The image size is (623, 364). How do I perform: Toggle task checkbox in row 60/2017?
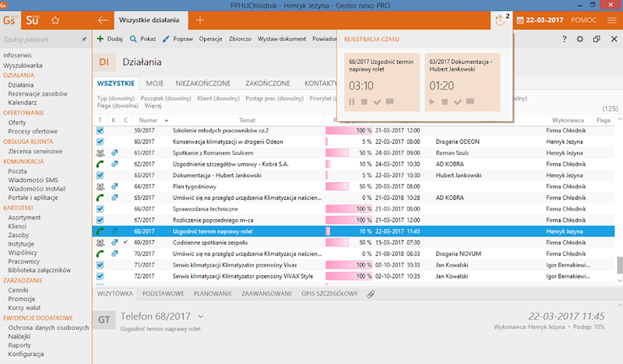point(100,142)
